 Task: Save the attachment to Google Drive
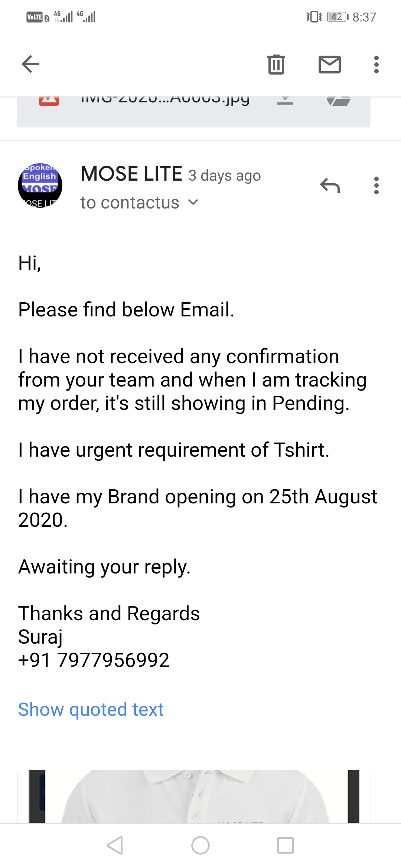click(x=339, y=101)
